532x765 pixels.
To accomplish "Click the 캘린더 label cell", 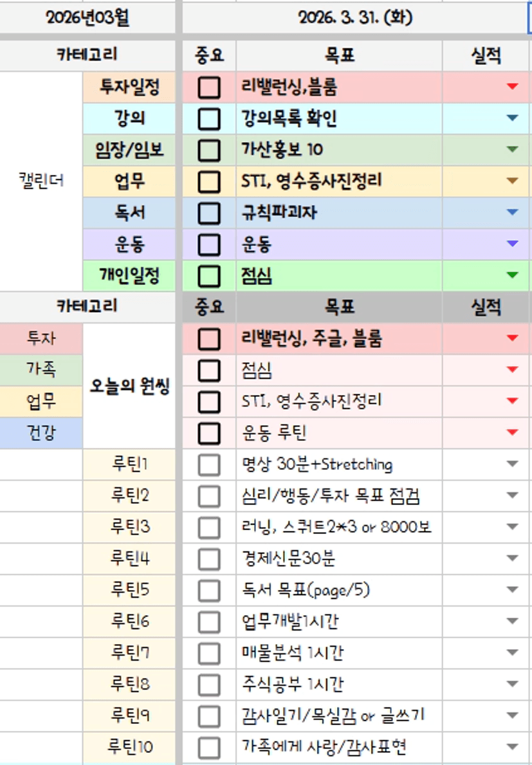I will [41, 181].
